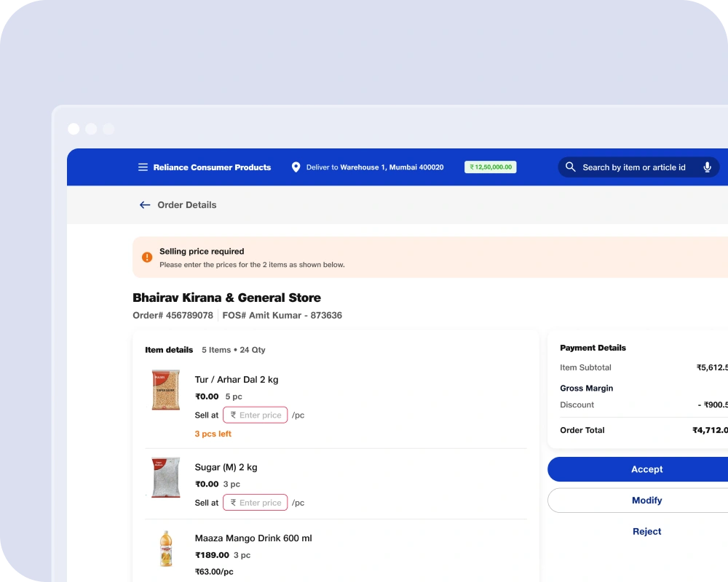The width and height of the screenshot is (728, 582).
Task: Click the Reliance Consumer Products title
Action: tap(212, 167)
